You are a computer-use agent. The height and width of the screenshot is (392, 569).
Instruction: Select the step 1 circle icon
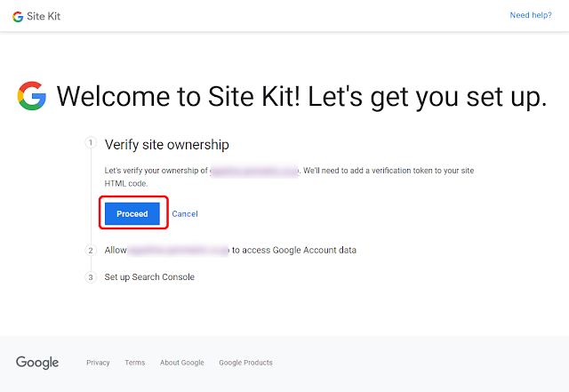click(91, 142)
